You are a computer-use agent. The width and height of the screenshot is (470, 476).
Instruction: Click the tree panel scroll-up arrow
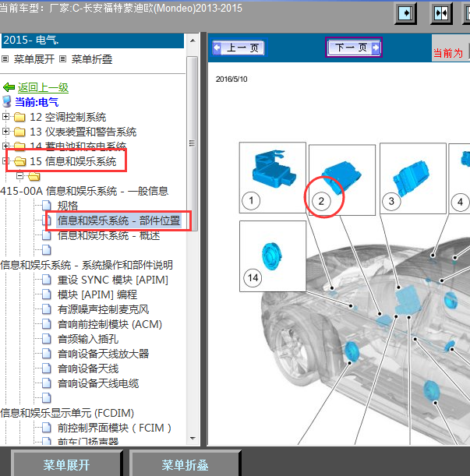pos(193,41)
